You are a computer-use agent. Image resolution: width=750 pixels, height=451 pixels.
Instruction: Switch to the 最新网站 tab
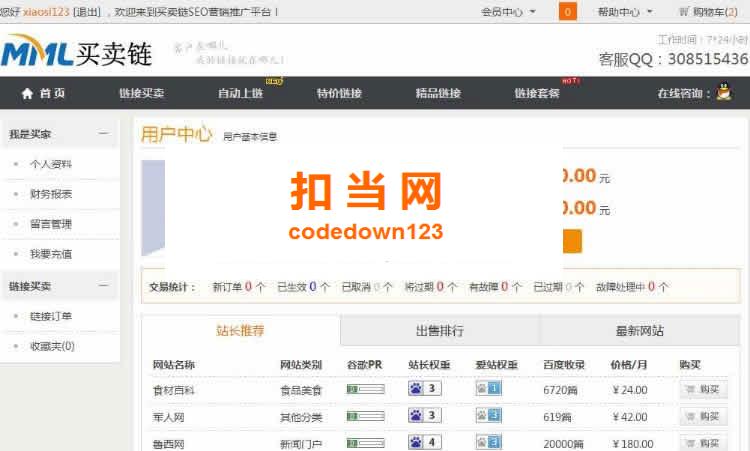pos(640,330)
